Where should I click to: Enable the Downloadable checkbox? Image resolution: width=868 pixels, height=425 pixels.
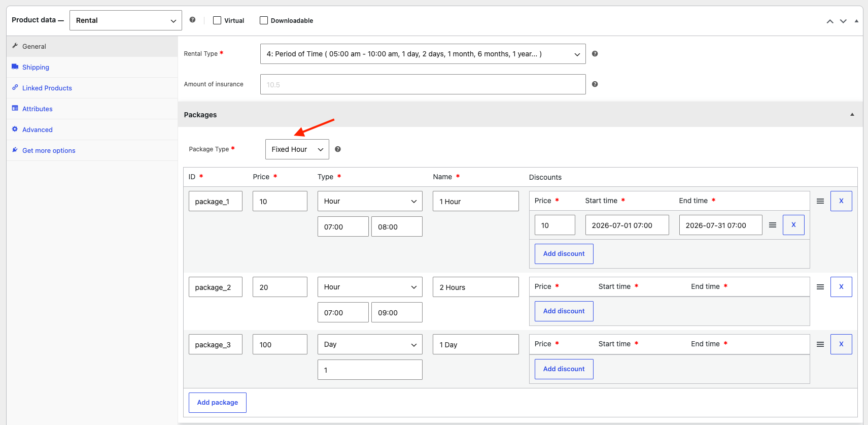[264, 20]
